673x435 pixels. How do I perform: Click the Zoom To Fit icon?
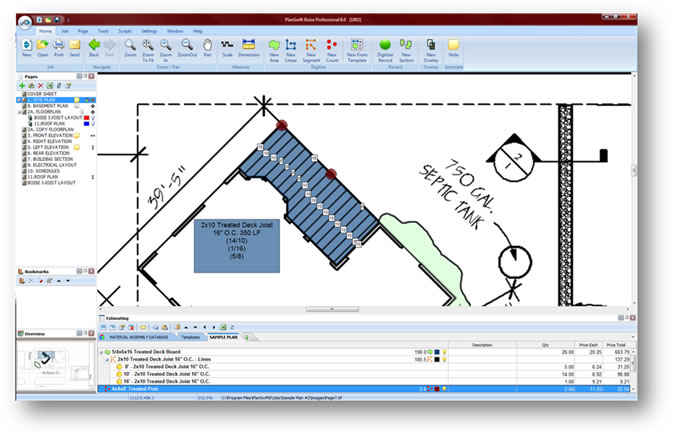pyautogui.click(x=147, y=46)
